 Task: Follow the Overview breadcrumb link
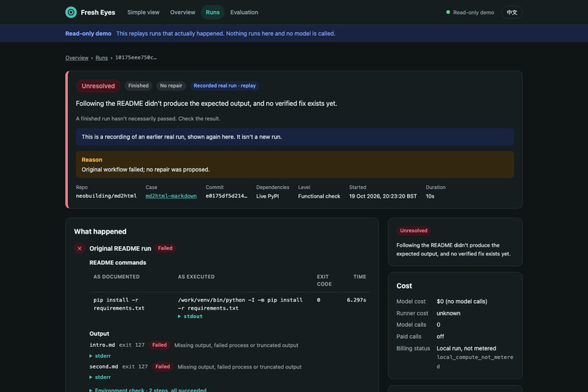point(77,58)
